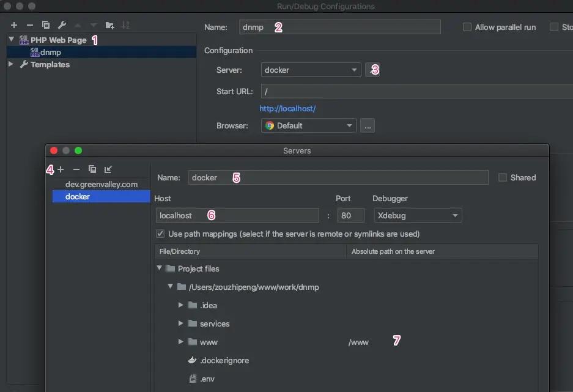Move configuration down arrow icon
Image resolution: width=573 pixels, height=392 pixels.
[x=94, y=25]
